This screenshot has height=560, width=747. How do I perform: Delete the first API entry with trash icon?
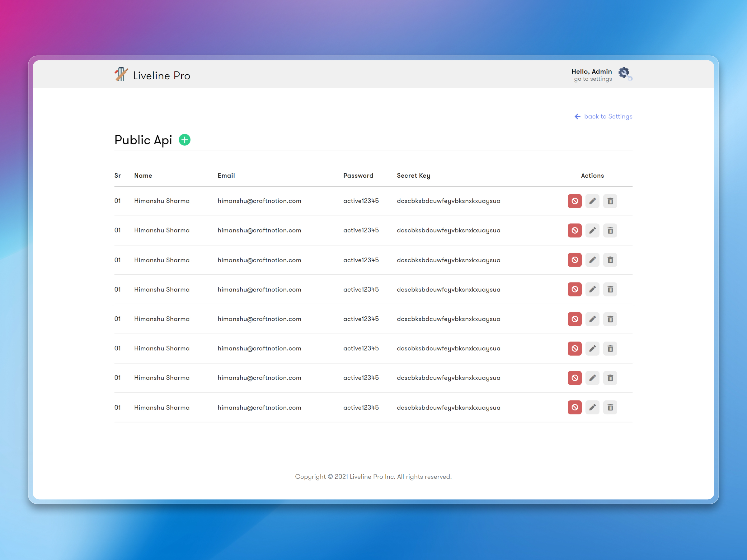pos(610,201)
